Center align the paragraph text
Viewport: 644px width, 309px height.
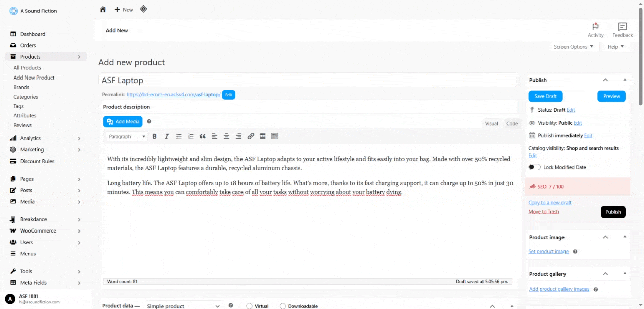coord(226,136)
